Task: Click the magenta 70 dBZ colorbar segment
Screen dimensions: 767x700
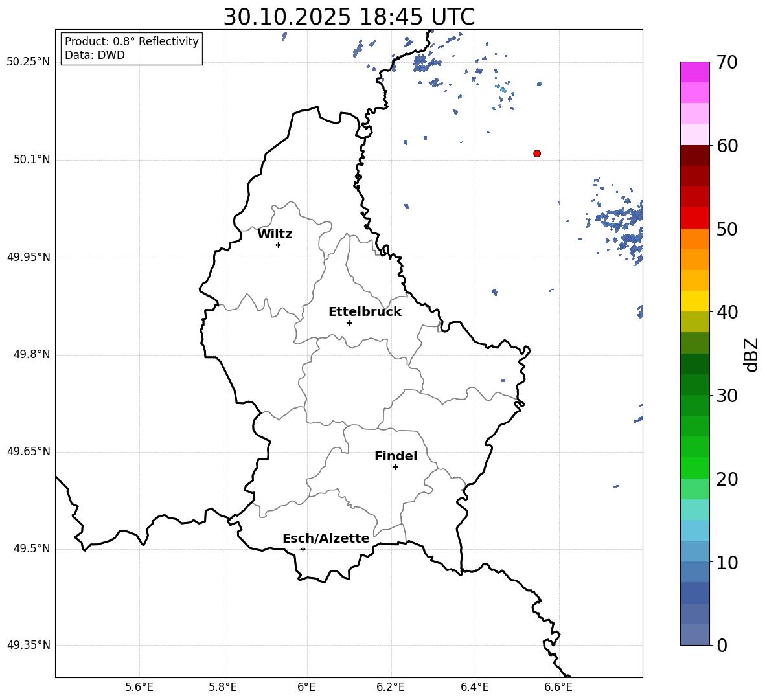Action: (694, 72)
